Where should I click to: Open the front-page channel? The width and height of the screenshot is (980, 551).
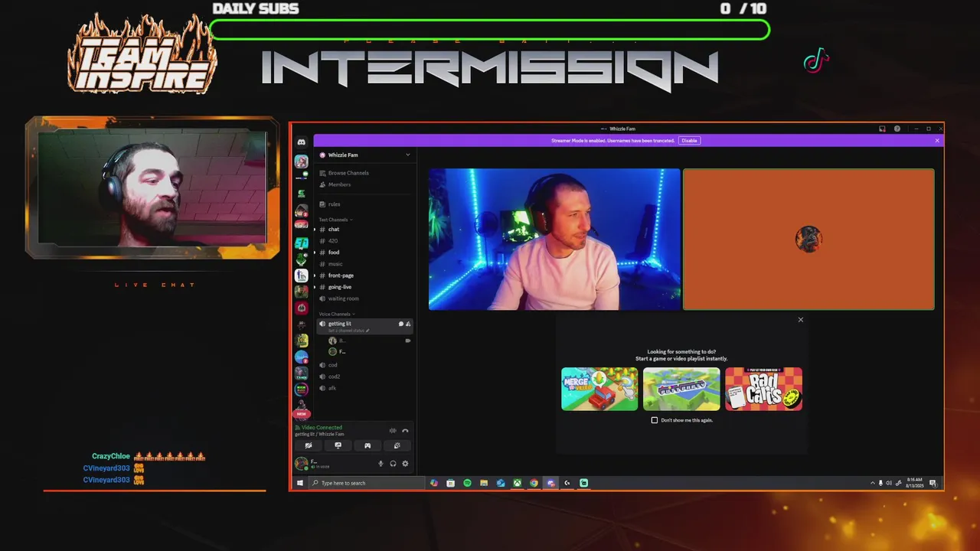tap(364, 275)
